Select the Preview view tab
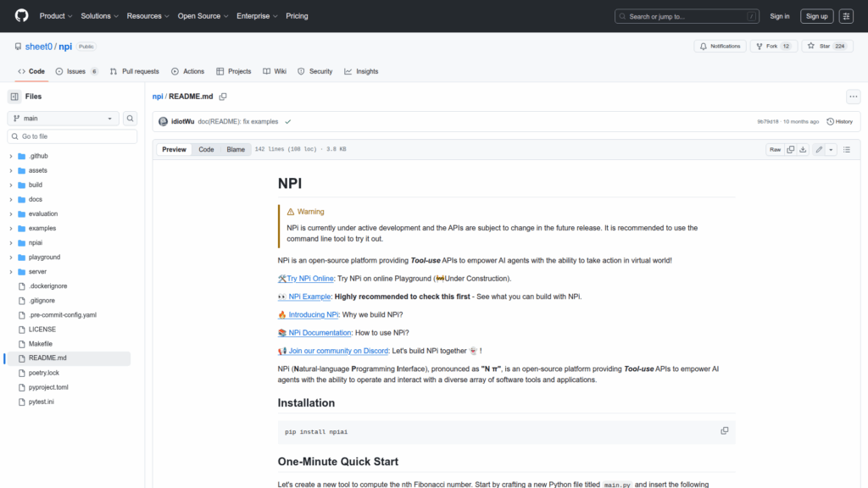 pyautogui.click(x=174, y=149)
